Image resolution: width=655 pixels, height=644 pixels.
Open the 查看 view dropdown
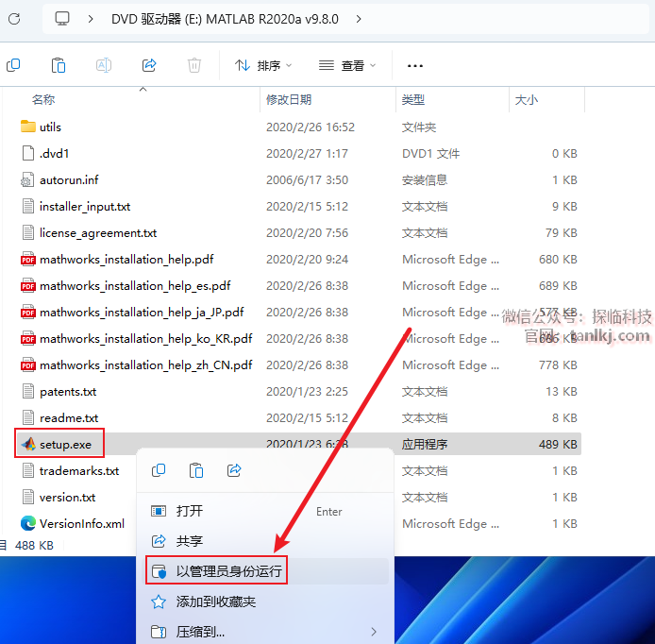point(347,65)
